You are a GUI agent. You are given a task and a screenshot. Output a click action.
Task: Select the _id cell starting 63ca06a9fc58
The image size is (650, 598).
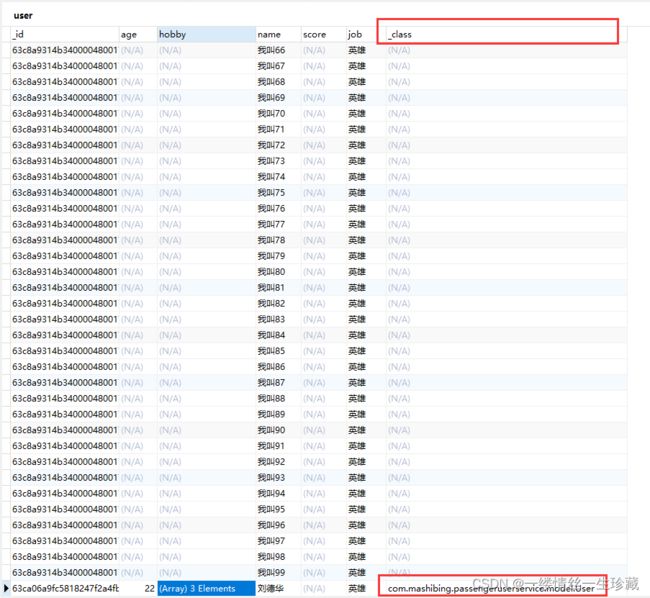tap(65, 588)
